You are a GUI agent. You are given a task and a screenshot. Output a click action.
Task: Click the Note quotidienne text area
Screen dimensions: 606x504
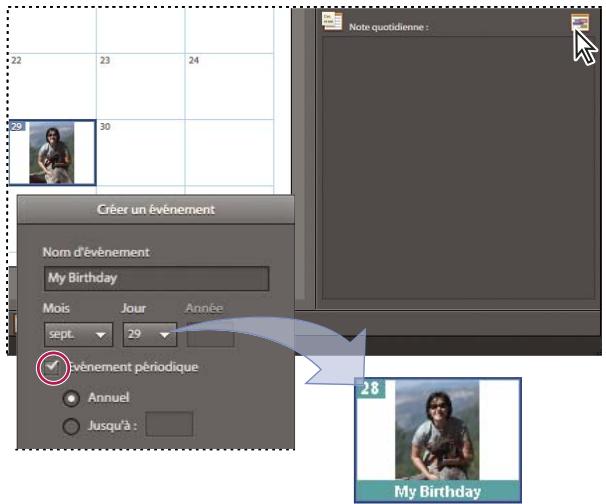458,168
